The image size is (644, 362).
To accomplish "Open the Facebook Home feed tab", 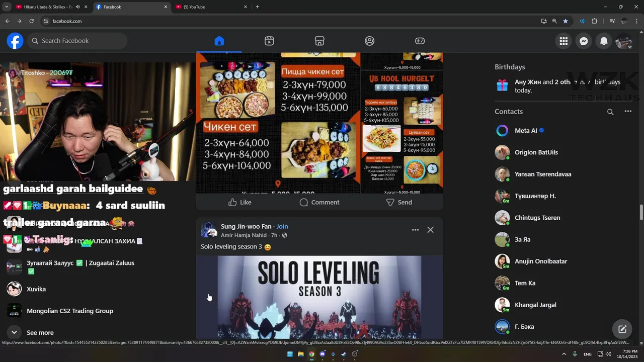I will click(219, 41).
